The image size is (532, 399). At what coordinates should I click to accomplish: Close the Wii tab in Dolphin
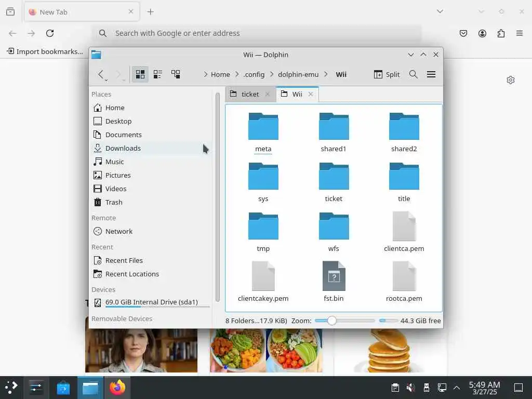point(311,94)
